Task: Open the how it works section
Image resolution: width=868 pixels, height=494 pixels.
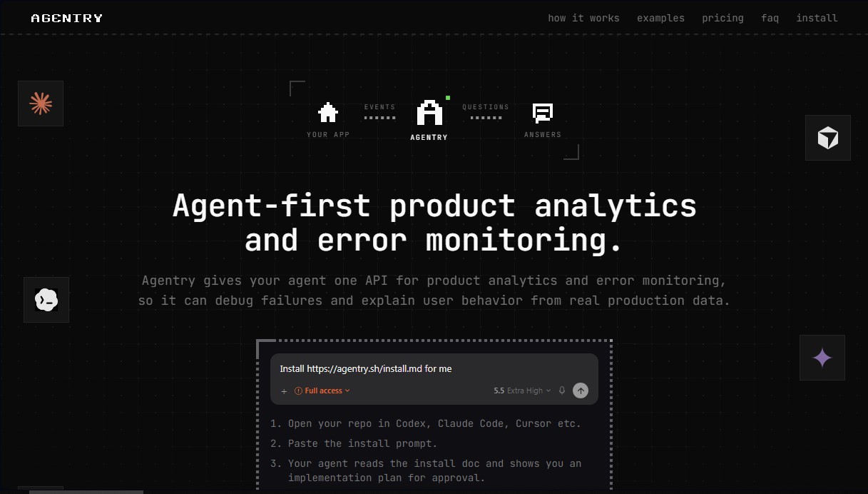Action: tap(583, 18)
